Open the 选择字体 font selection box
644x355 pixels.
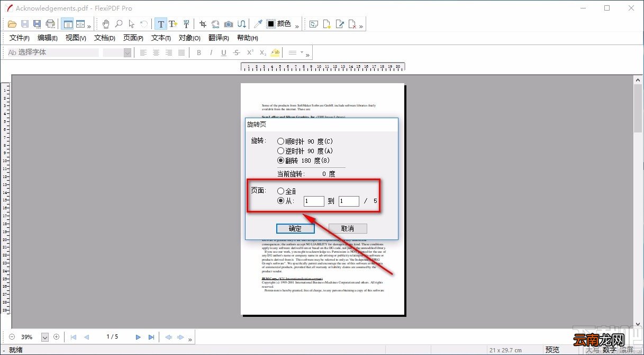tap(53, 52)
